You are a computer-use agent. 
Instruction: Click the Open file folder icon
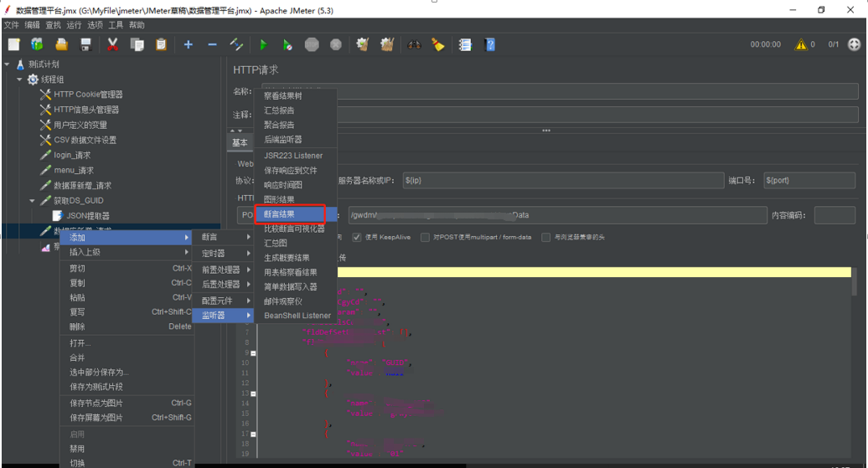tap(61, 45)
